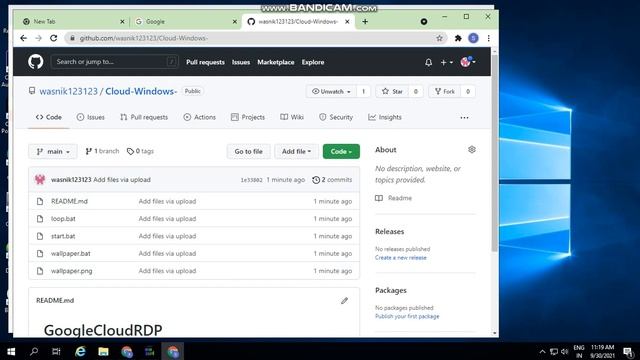640x360 pixels.
Task: Select the Pull requests repository tab
Action: click(144, 117)
